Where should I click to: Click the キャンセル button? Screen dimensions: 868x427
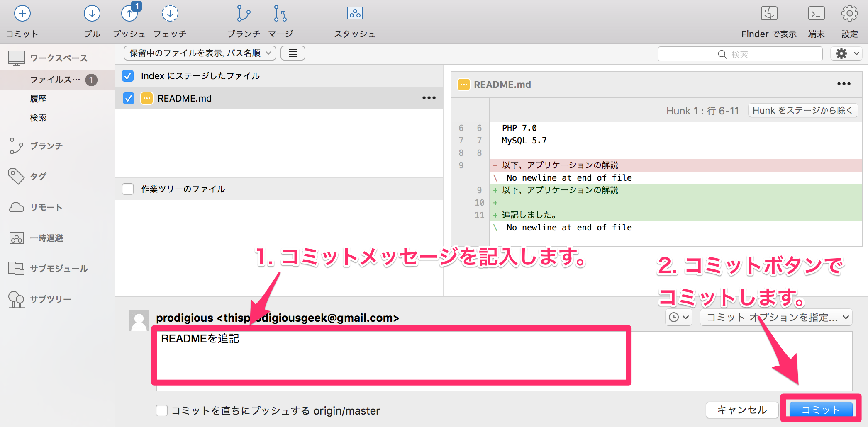[x=742, y=410]
